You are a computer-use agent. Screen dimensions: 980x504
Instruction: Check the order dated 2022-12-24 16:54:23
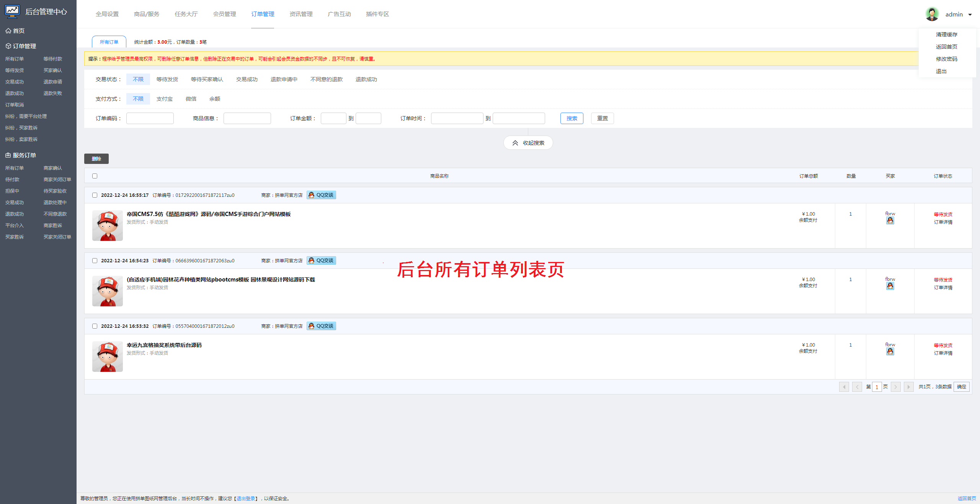pyautogui.click(x=95, y=261)
